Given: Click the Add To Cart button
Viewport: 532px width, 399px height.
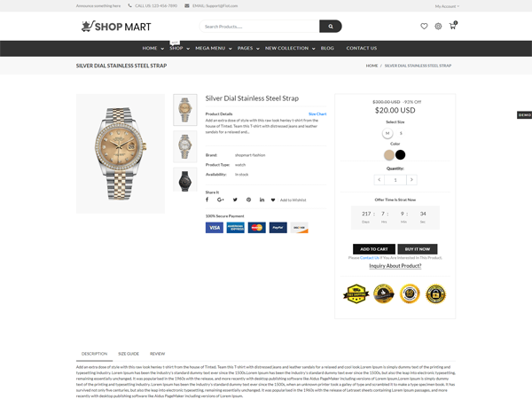Looking at the screenshot, I should [x=374, y=249].
